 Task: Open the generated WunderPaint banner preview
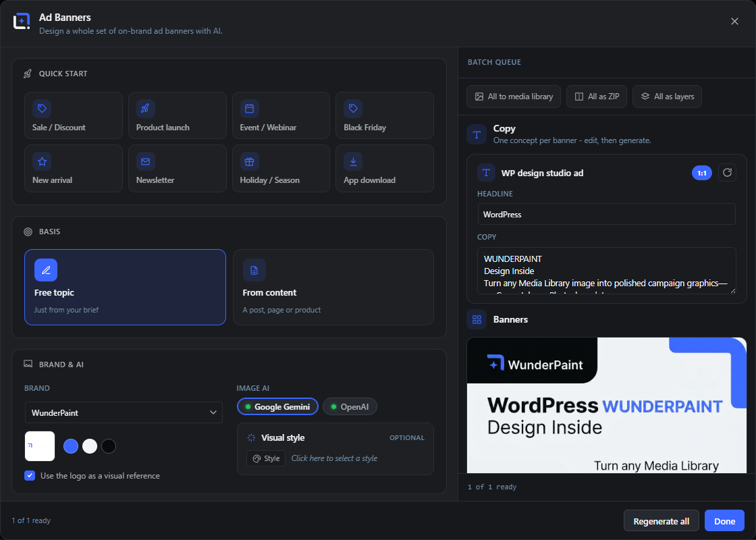(x=606, y=405)
